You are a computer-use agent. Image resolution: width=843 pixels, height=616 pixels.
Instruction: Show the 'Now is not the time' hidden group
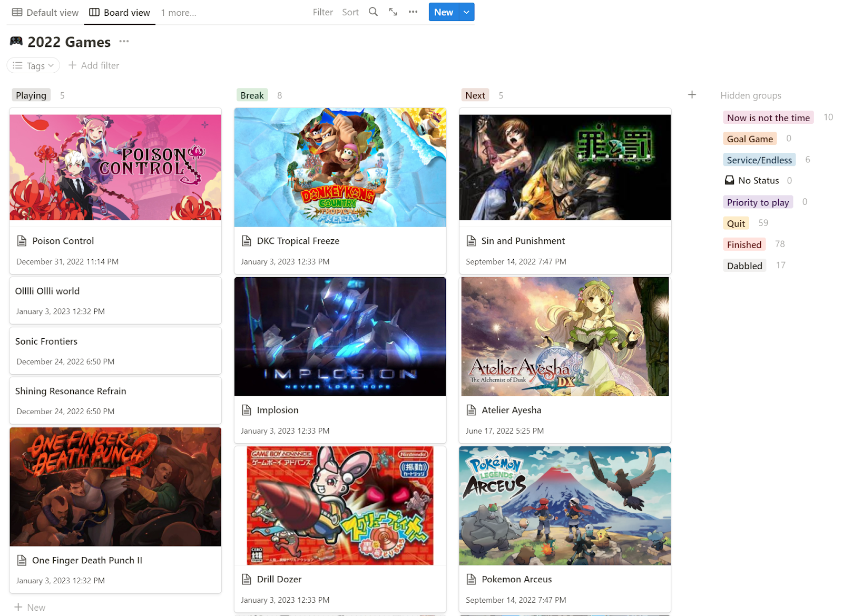coord(768,118)
